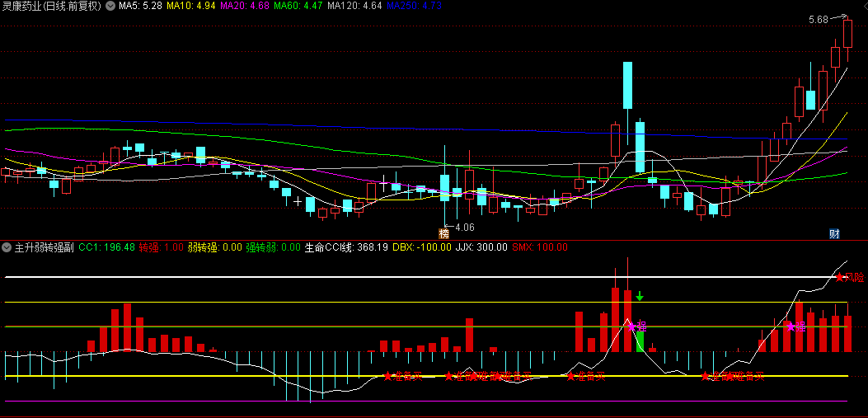This screenshot has height=418, width=868.
Task: Click the 强转弱: 0.00 value
Action: tap(274, 247)
